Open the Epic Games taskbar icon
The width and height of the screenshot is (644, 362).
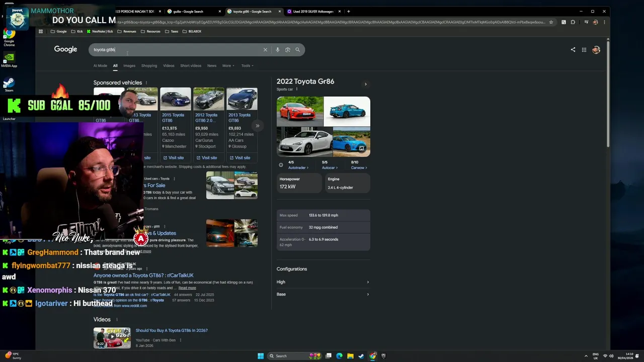tap(383, 356)
